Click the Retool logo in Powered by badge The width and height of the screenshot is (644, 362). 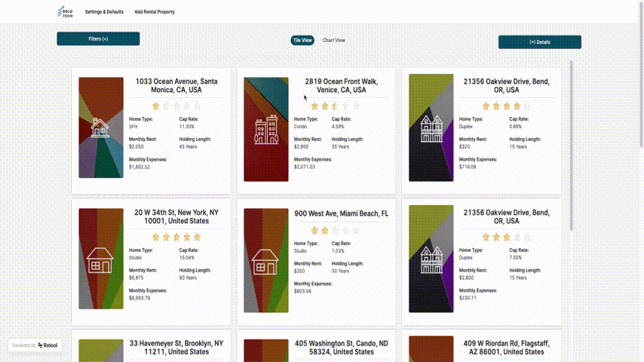click(48, 345)
